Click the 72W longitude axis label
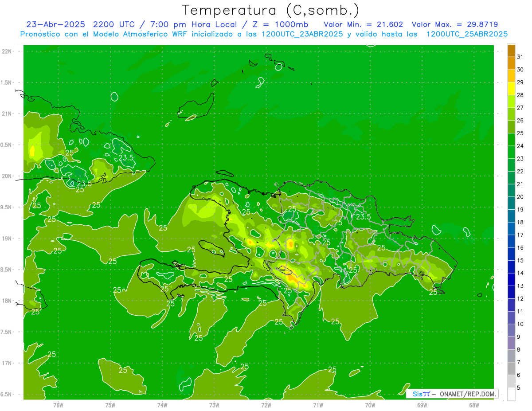 tap(266, 405)
